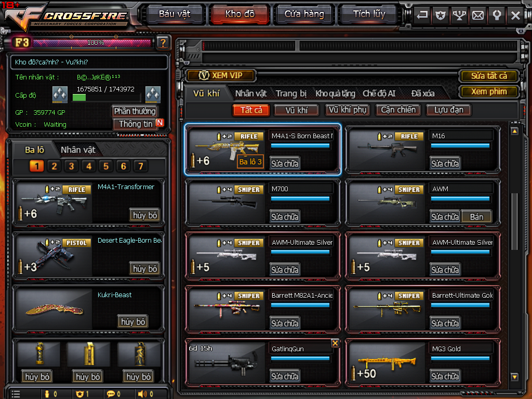This screenshot has height=399, width=532.
Task: Select the GatlingGun weapon thumbnail
Action: tap(227, 363)
